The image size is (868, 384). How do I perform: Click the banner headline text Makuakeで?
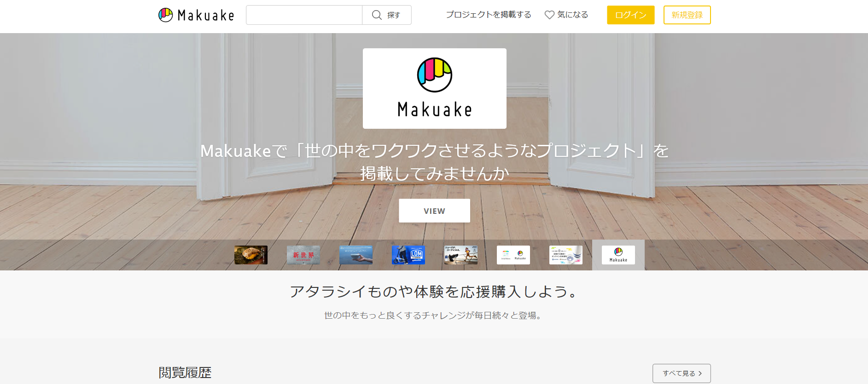(x=244, y=151)
